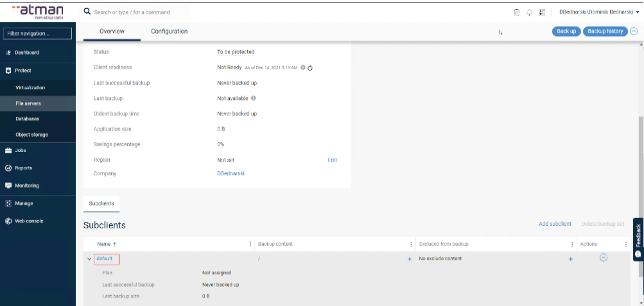The image size is (644, 306).
Task: Open Monitoring in the sidebar
Action: click(x=28, y=185)
